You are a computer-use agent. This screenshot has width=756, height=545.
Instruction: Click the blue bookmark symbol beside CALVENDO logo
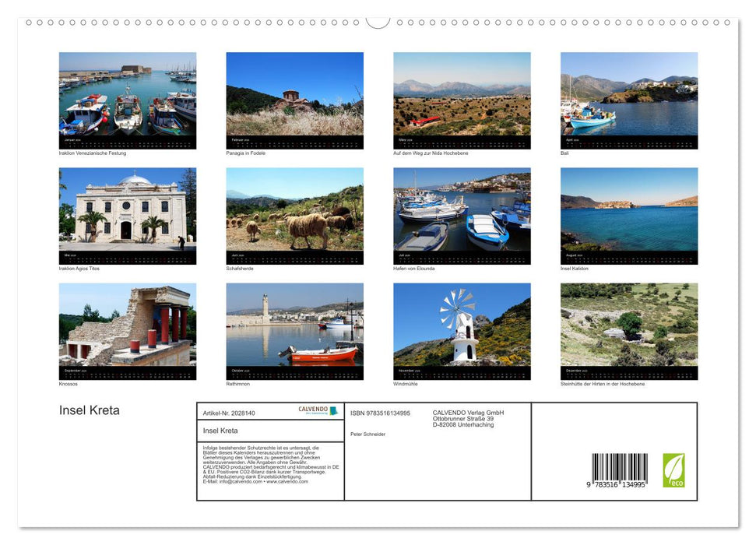(333, 410)
